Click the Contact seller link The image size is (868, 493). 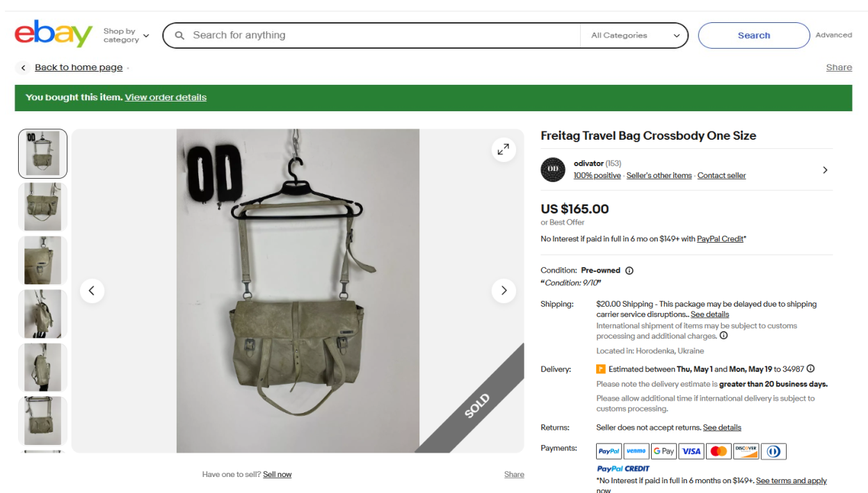[721, 175]
